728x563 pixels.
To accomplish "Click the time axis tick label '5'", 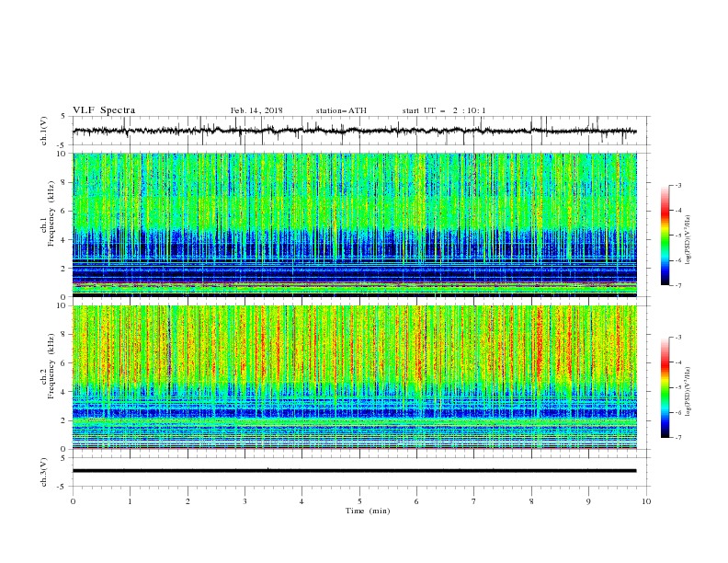I will pos(359,501).
